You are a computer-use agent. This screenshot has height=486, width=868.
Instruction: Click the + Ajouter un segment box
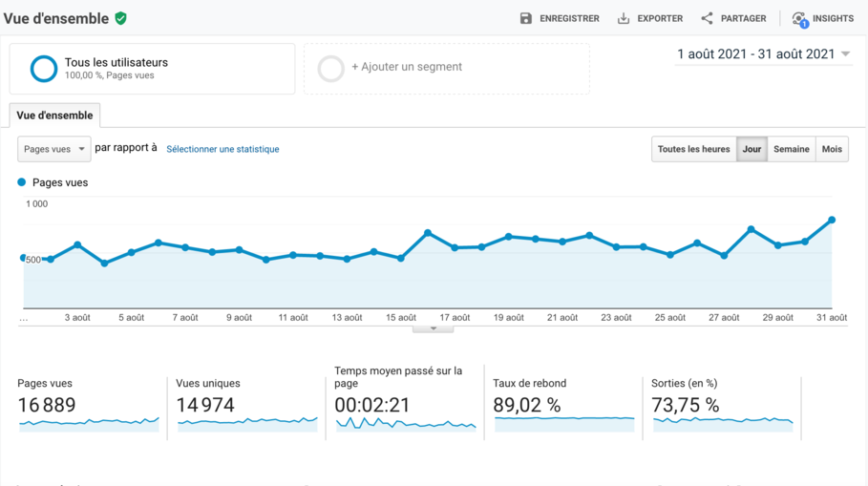pyautogui.click(x=446, y=68)
